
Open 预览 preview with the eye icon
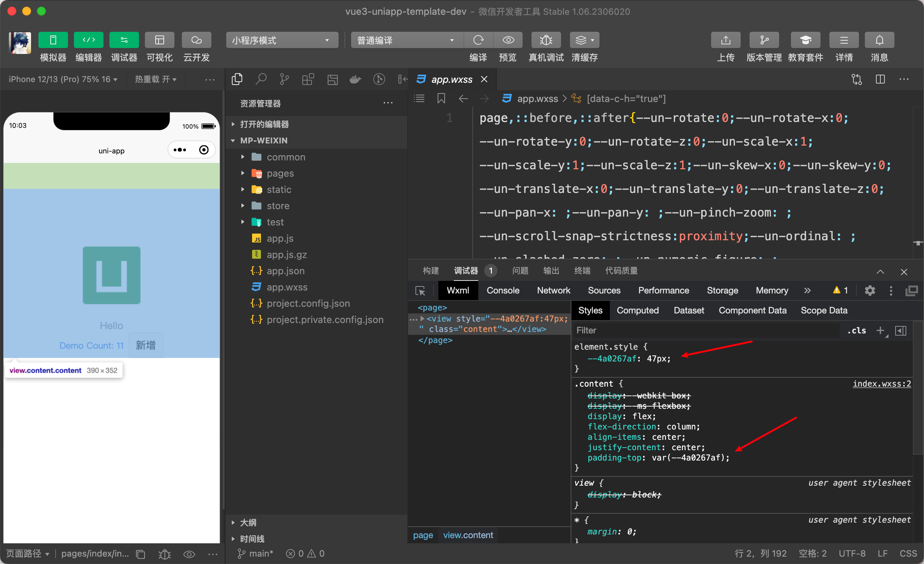pyautogui.click(x=508, y=40)
